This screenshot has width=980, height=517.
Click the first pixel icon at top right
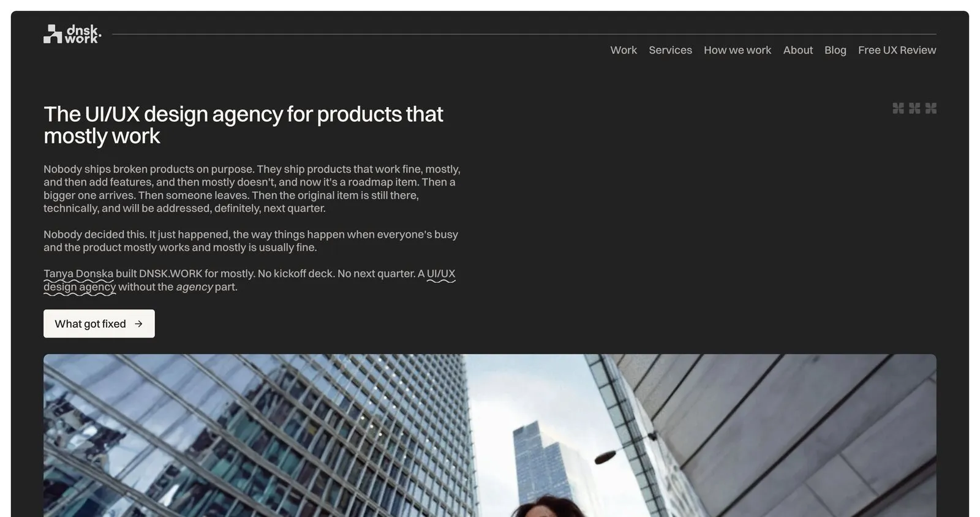[898, 108]
